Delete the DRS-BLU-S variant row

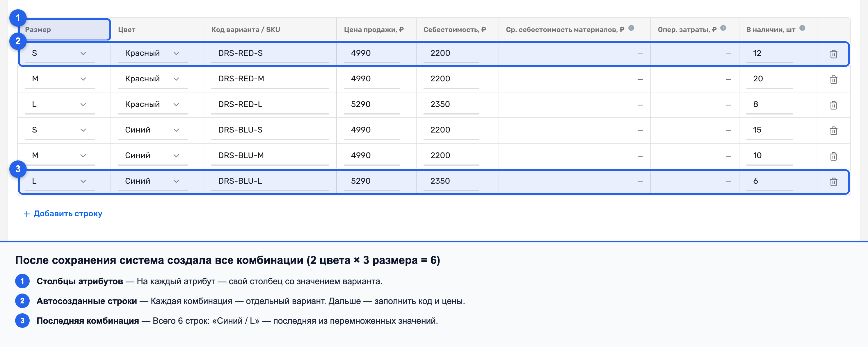pyautogui.click(x=833, y=130)
